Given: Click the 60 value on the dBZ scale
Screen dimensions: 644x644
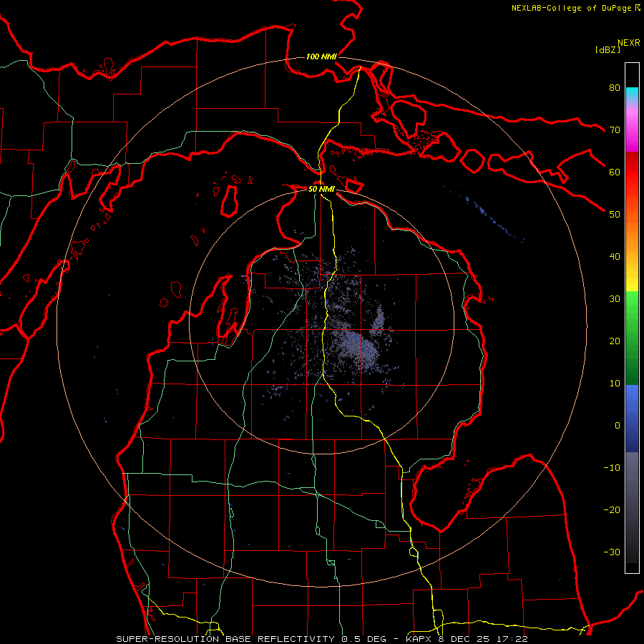Looking at the screenshot, I should point(615,172).
